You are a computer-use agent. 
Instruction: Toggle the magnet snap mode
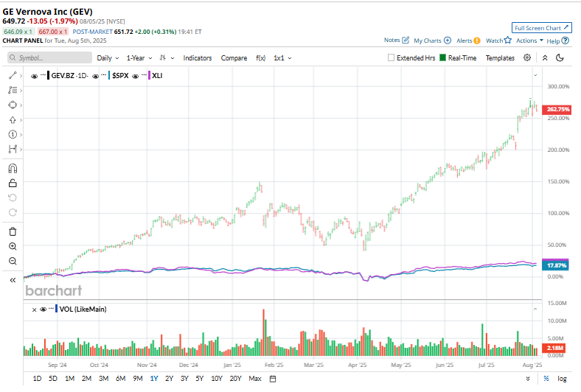[13, 169]
